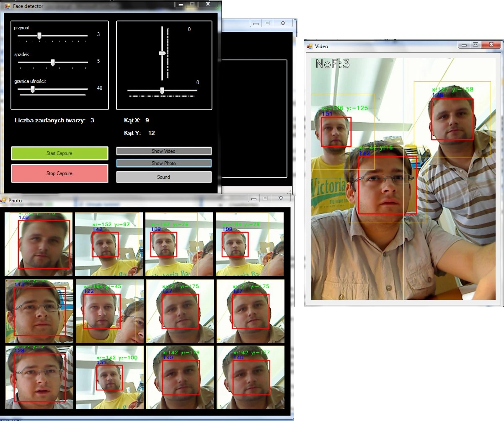Screen dimensions: 504x421
Task: Click the NoF:3 counter text in Video
Action: (333, 64)
